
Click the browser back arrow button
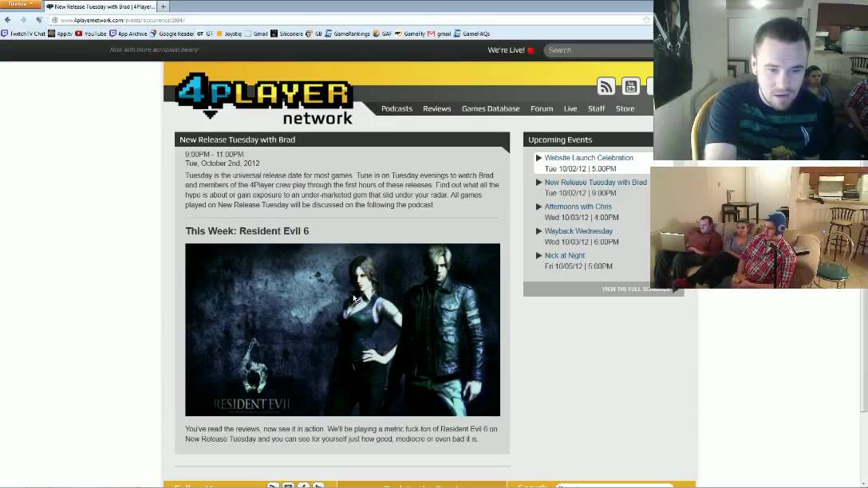pos(8,20)
